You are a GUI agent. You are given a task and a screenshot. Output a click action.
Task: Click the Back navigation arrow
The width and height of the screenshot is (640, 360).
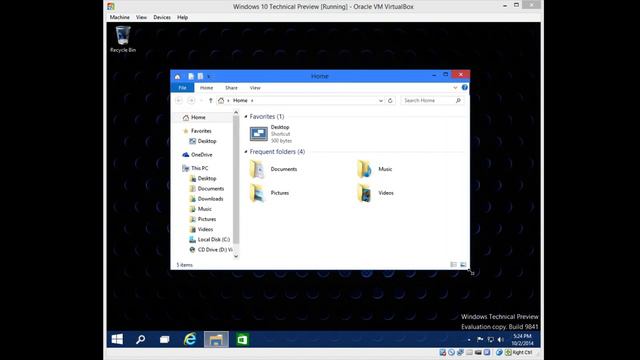pos(179,100)
